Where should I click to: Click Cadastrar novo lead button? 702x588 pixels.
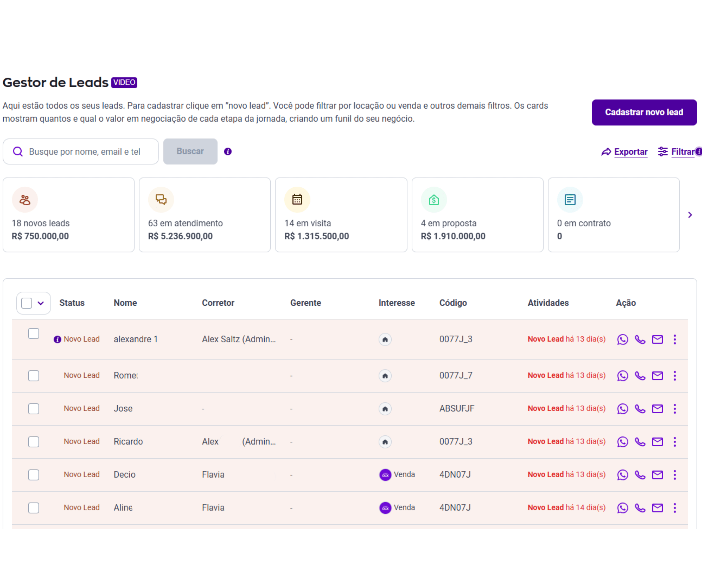click(644, 112)
